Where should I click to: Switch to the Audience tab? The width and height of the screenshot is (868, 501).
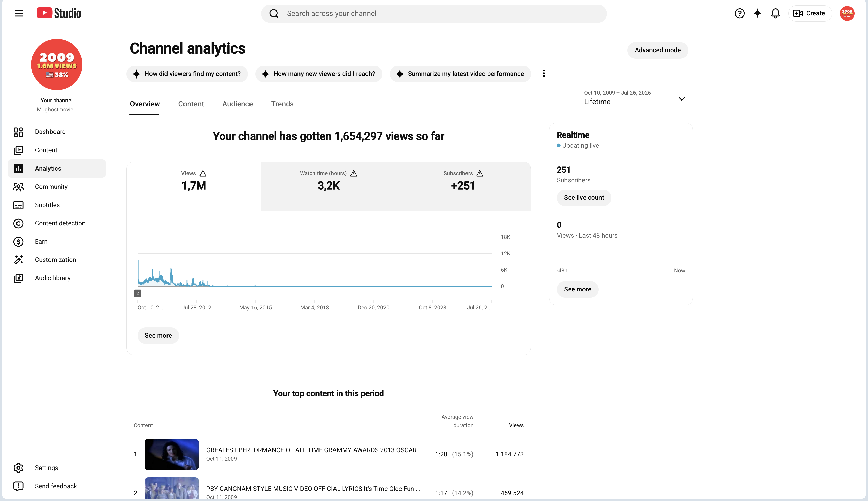237,104
